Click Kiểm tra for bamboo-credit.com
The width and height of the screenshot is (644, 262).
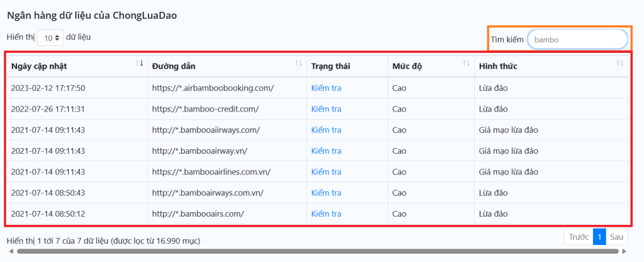click(326, 109)
